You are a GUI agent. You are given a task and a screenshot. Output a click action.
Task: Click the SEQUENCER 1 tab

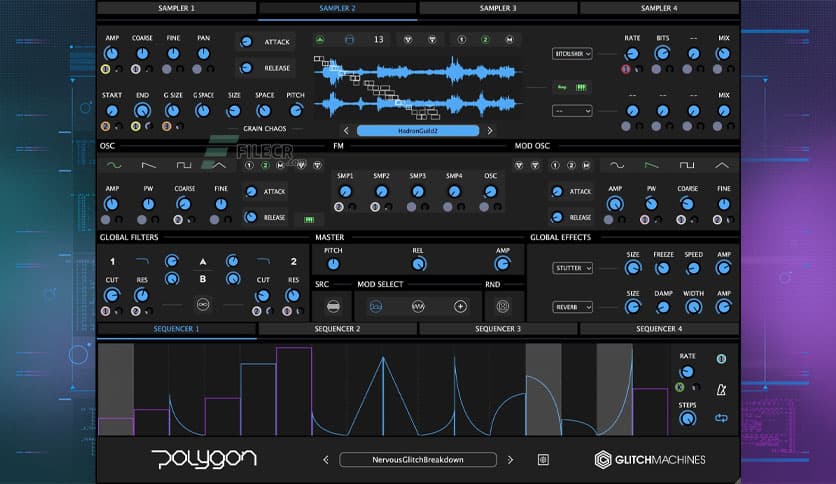tap(176, 329)
